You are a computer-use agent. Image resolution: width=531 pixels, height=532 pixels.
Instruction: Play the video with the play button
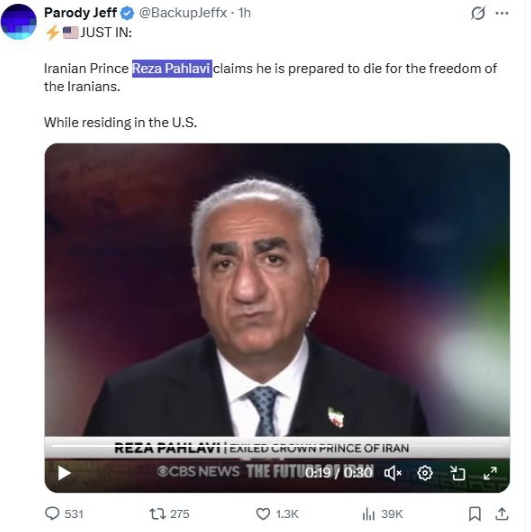tap(64, 473)
